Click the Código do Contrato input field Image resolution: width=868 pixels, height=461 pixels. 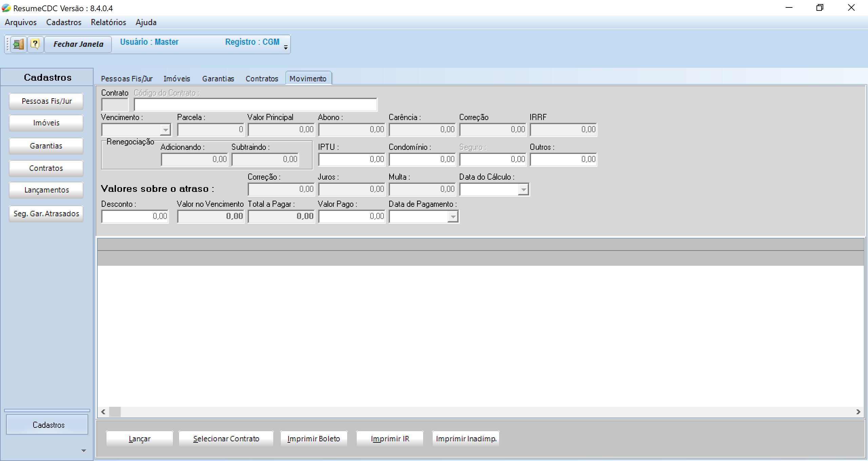[x=255, y=105]
